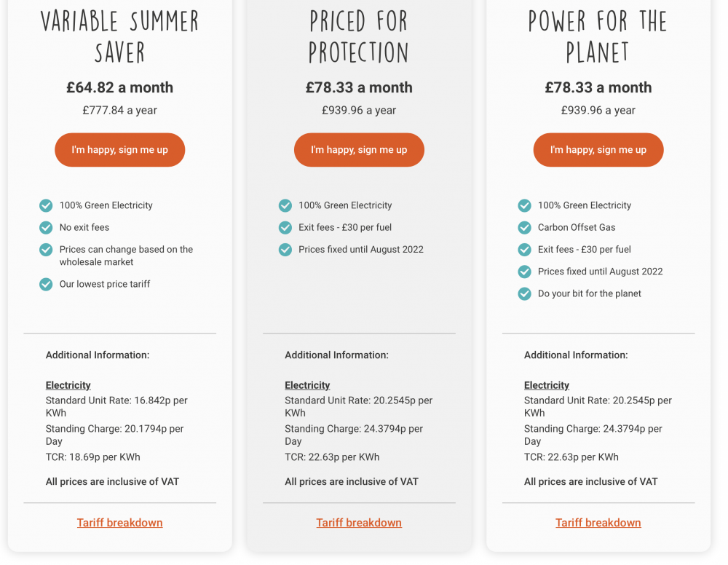Click Electricity heading in Power for the Planet card
Image resolution: width=728 pixels, height=565 pixels.
tap(547, 385)
